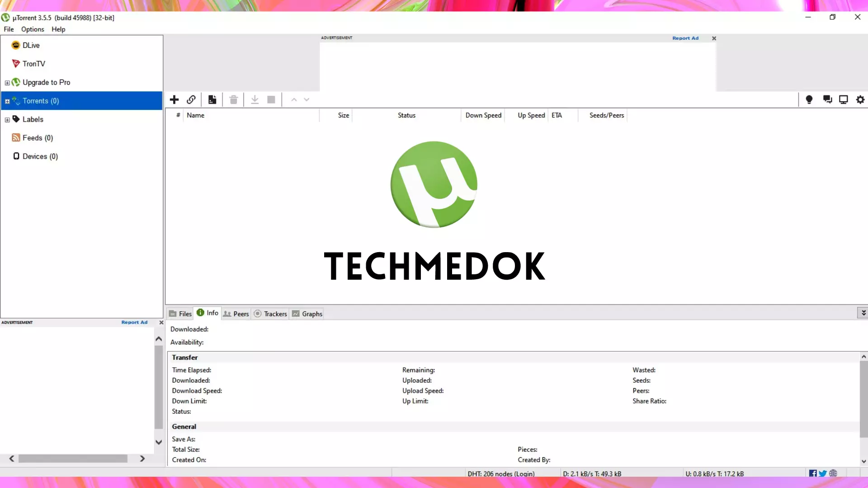Sort by Up Speed column header
Screen dimensions: 868x488
[x=526, y=115]
